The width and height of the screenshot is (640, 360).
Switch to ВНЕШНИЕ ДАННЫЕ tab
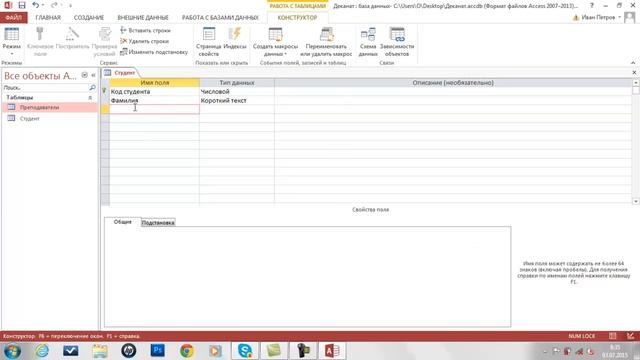143,18
